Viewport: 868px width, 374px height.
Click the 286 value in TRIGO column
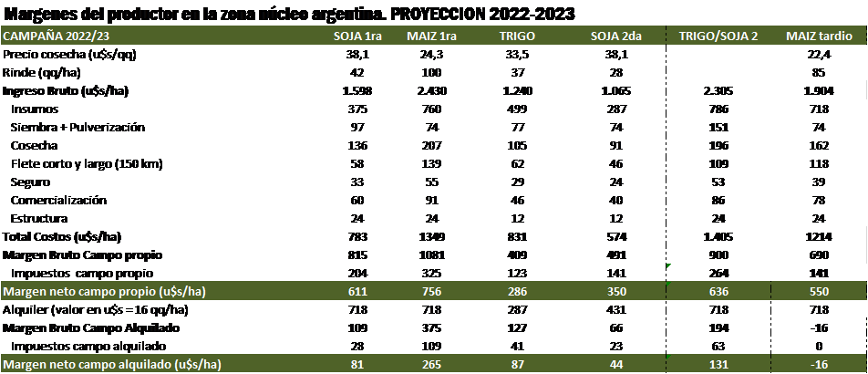click(517, 292)
